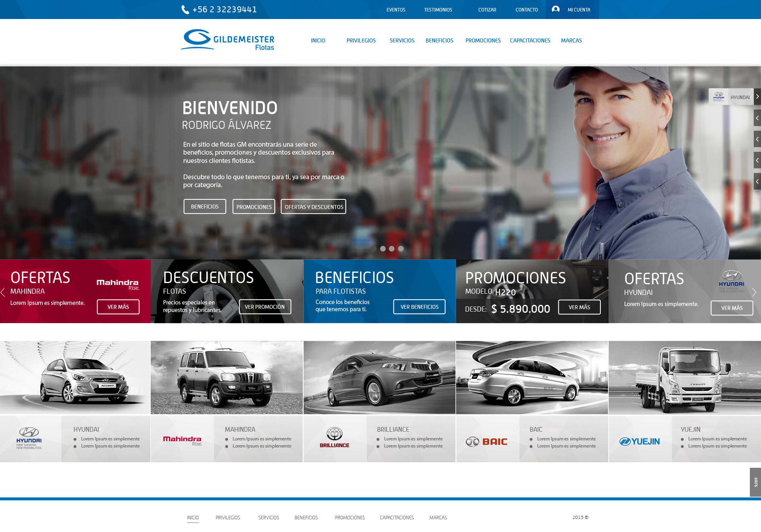Click the VER BENEFICIOS button
This screenshot has height=532, width=761.
pyautogui.click(x=419, y=307)
